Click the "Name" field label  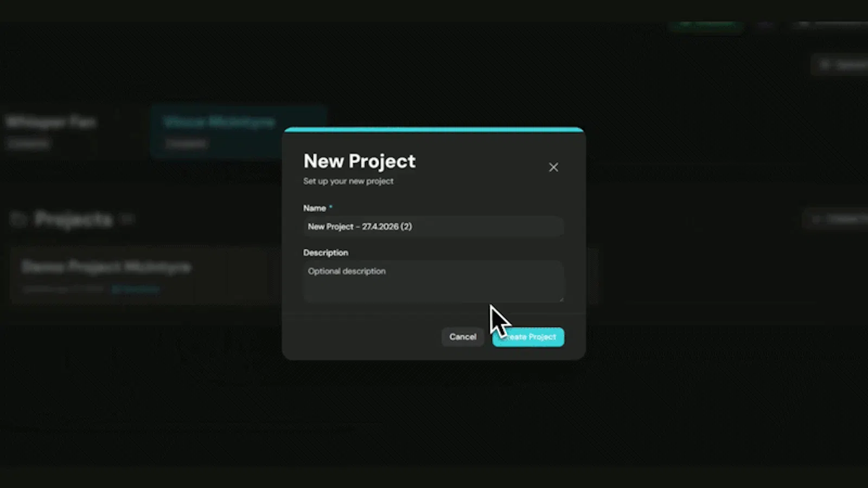[x=315, y=208]
